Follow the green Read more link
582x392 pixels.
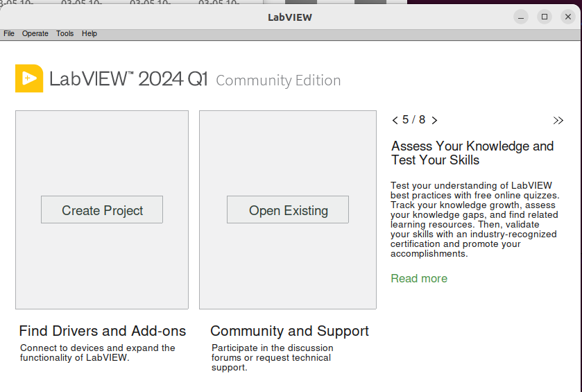tap(419, 278)
